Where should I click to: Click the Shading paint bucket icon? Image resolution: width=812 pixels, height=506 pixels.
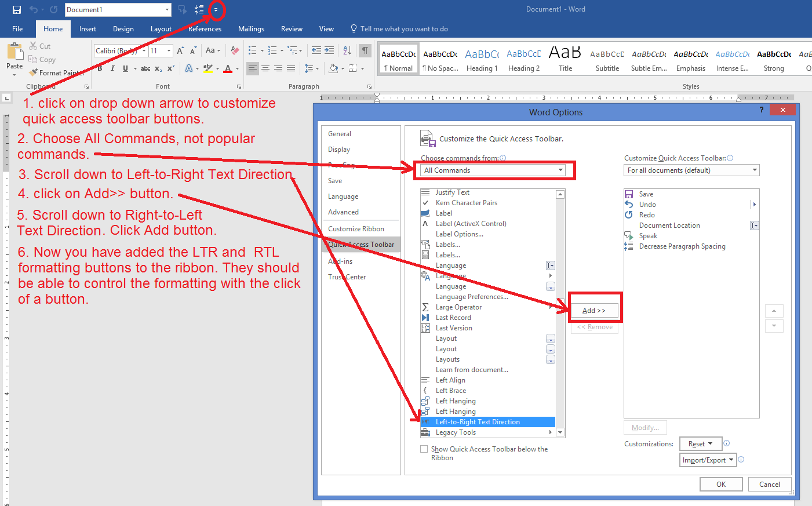pyautogui.click(x=333, y=68)
